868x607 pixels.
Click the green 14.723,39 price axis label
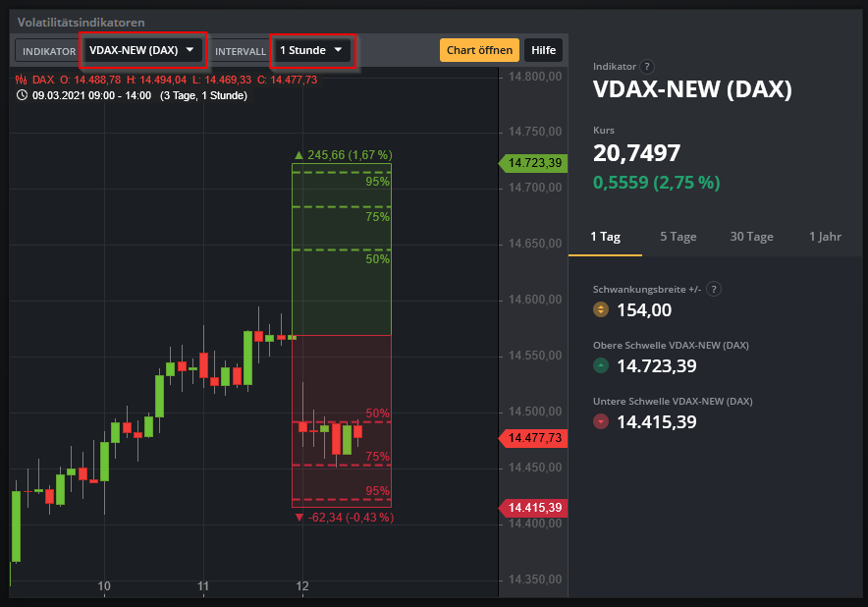point(533,163)
